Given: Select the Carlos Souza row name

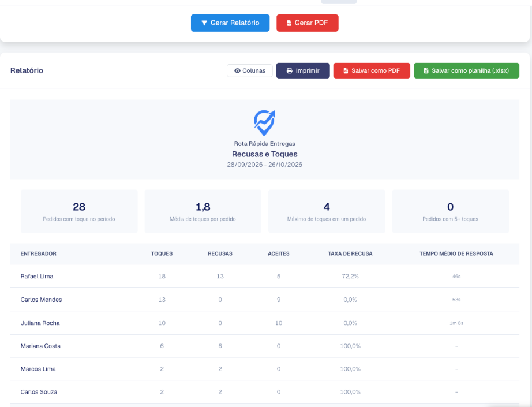Looking at the screenshot, I should 39,392.
